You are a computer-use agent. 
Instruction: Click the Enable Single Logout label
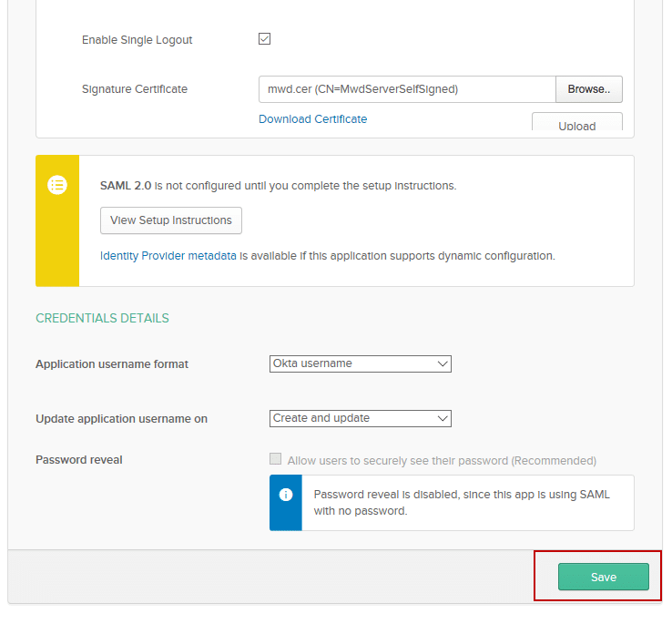137,40
